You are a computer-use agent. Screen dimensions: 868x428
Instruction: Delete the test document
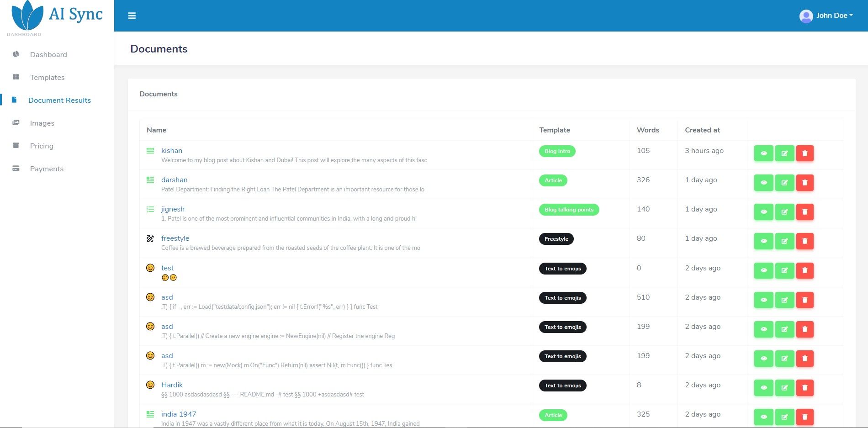click(805, 270)
